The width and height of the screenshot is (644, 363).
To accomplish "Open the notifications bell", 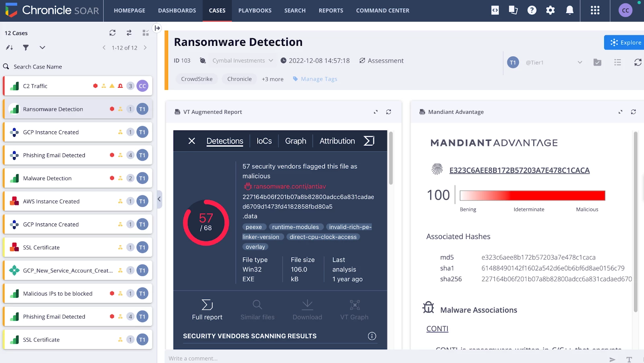I will 570,10.
